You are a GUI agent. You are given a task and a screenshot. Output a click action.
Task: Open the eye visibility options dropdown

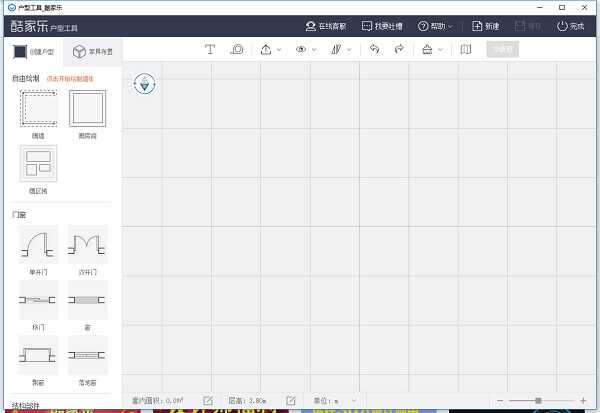[x=305, y=49]
